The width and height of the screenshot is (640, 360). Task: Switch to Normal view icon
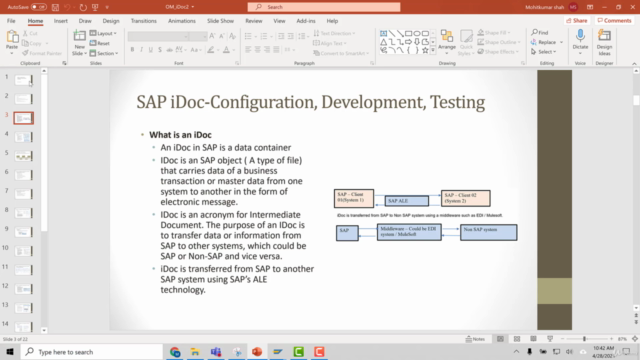coord(500,339)
